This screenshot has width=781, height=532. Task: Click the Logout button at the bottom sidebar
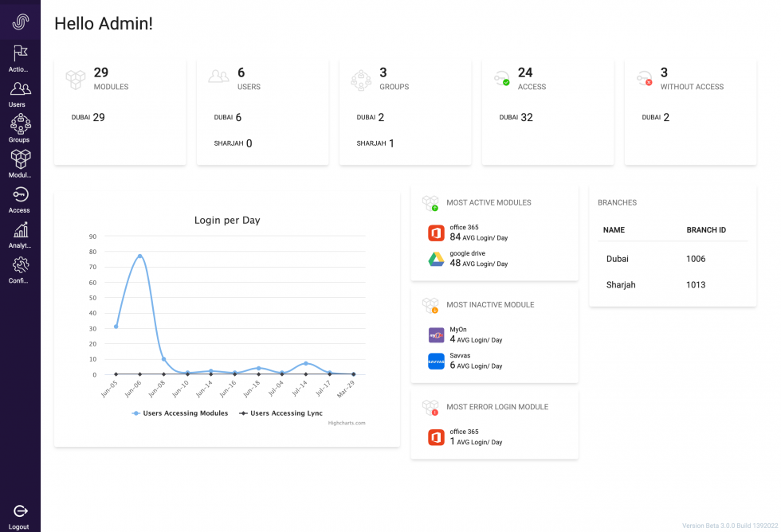19,511
